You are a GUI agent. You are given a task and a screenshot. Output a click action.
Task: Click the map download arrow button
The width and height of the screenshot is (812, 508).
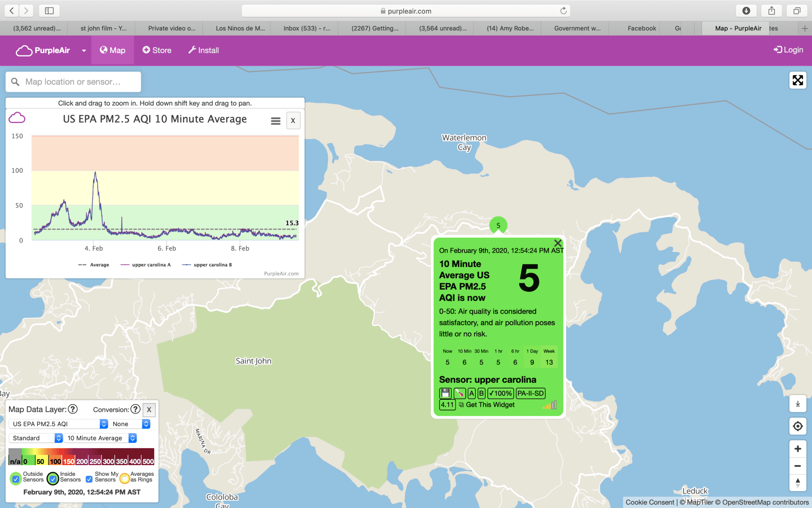(798, 404)
